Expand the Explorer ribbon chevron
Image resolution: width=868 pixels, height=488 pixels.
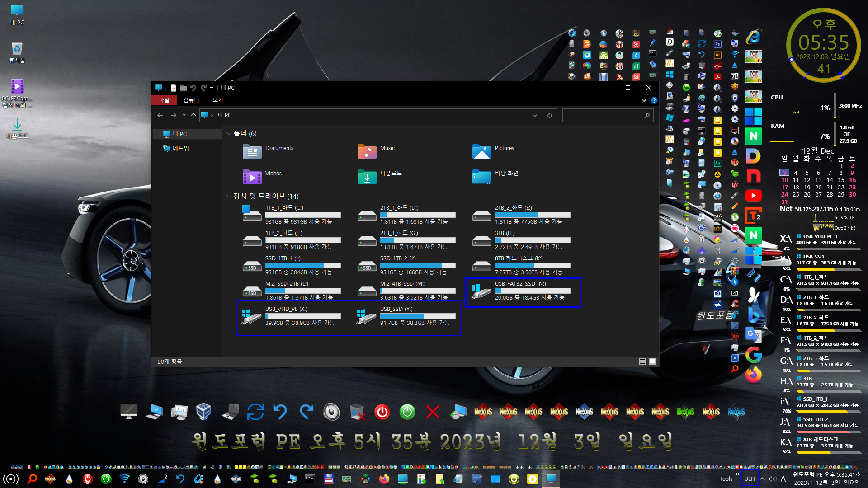tap(644, 100)
